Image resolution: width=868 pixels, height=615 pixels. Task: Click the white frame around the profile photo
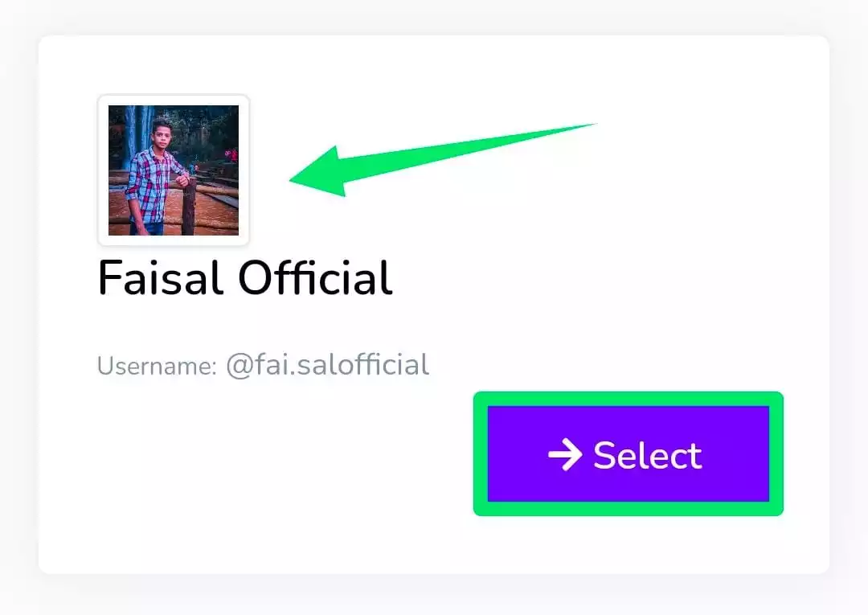[x=174, y=100]
